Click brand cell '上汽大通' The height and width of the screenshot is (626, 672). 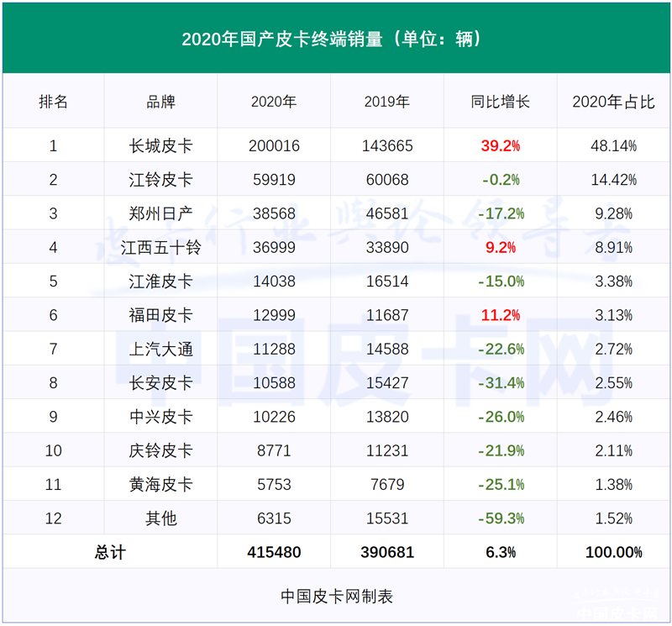(160, 349)
